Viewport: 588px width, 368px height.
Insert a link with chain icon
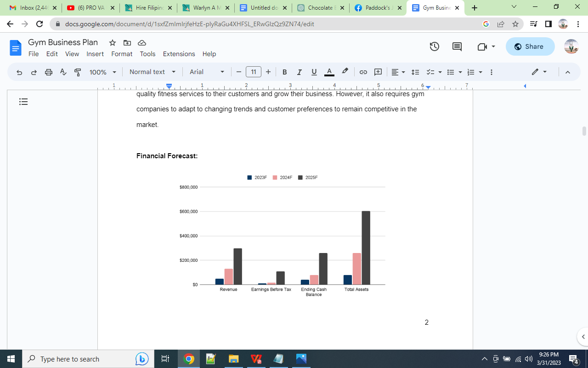point(363,72)
